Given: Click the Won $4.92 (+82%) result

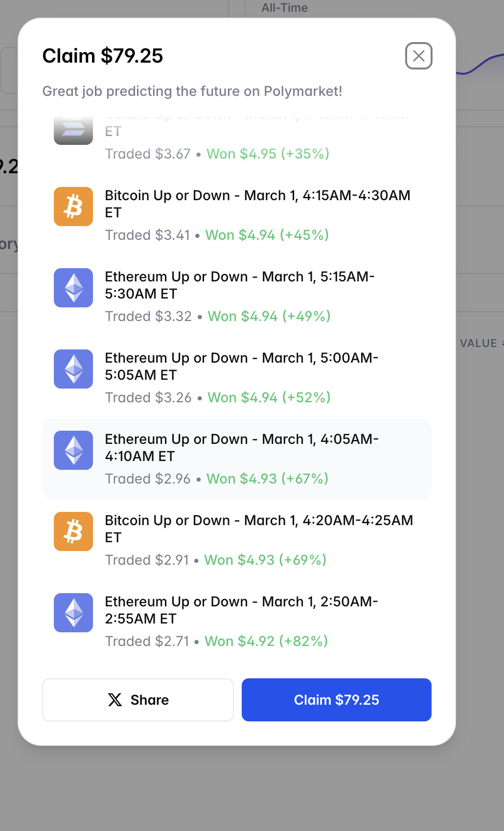Looking at the screenshot, I should pos(266,641).
